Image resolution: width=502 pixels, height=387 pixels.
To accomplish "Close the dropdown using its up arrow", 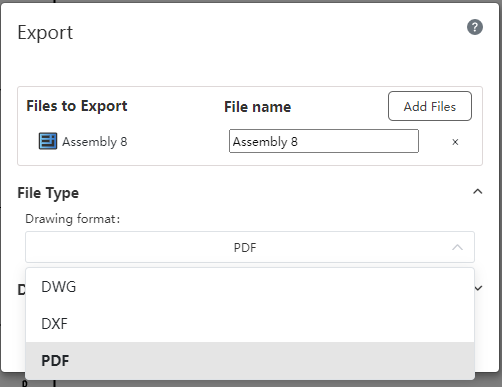I will 457,247.
